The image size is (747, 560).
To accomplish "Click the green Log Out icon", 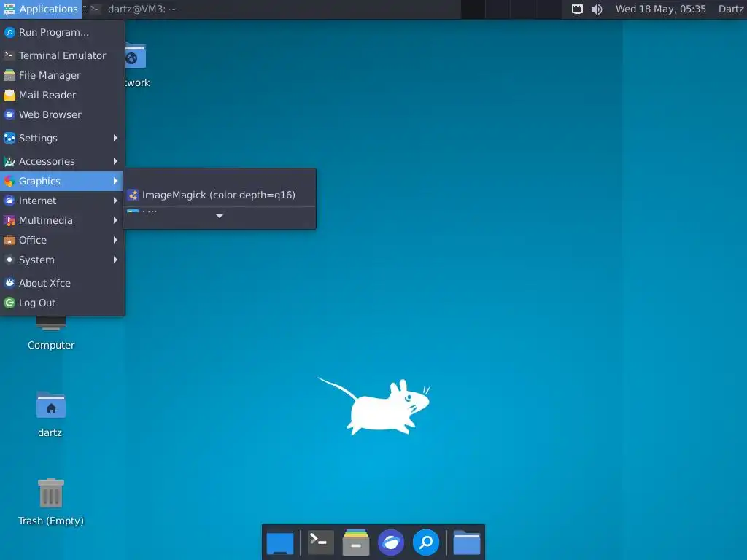I will [x=9, y=303].
